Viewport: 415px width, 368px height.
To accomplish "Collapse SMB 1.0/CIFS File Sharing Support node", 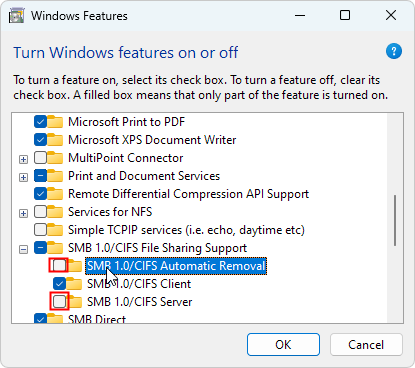I will tap(23, 250).
